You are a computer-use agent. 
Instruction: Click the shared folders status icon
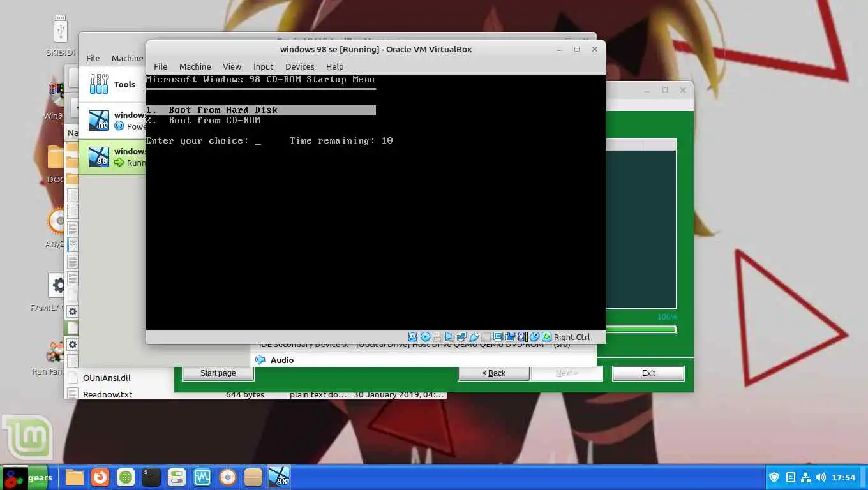point(486,337)
